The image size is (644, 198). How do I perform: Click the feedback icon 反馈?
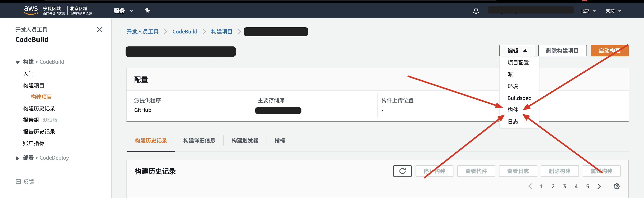pyautogui.click(x=18, y=182)
